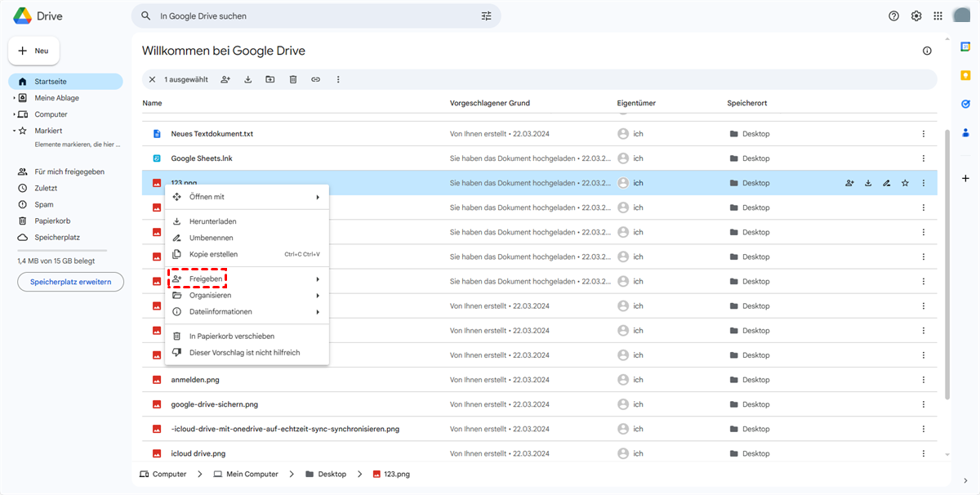Click the storage usage progress bar
The height and width of the screenshot is (495, 980).
click(62, 250)
